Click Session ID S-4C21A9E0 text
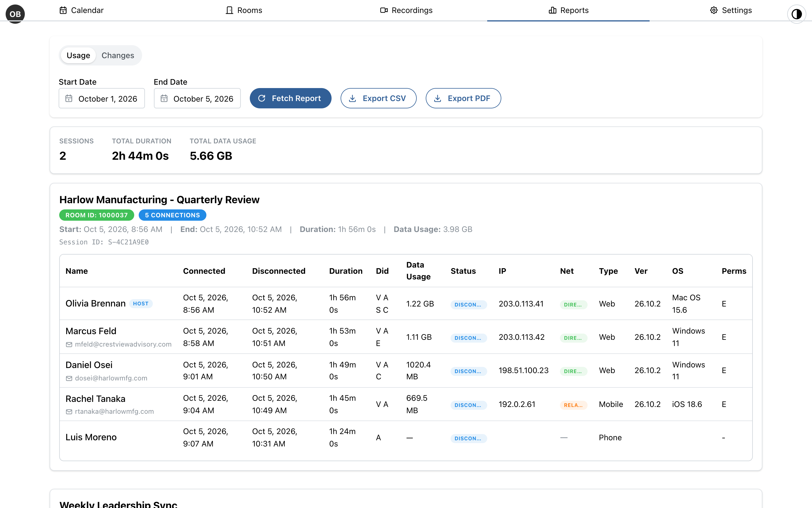This screenshot has height=508, width=812. (x=104, y=242)
